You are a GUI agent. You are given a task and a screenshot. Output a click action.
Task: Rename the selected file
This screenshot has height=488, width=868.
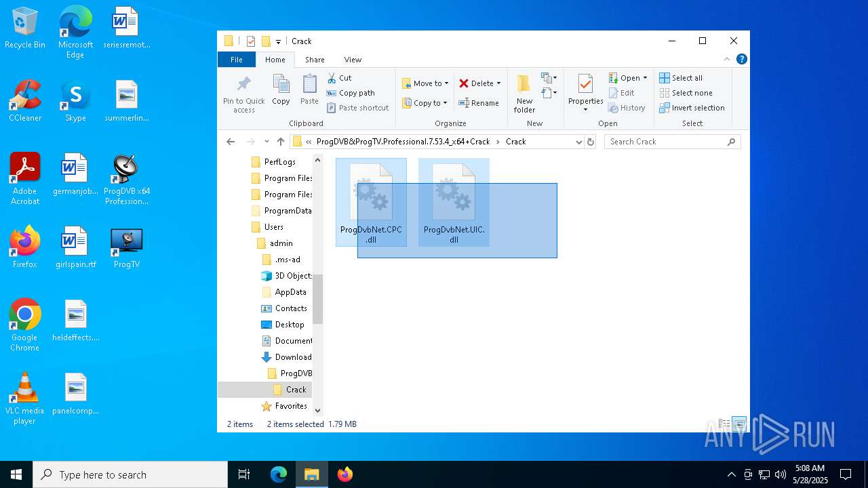coord(479,103)
